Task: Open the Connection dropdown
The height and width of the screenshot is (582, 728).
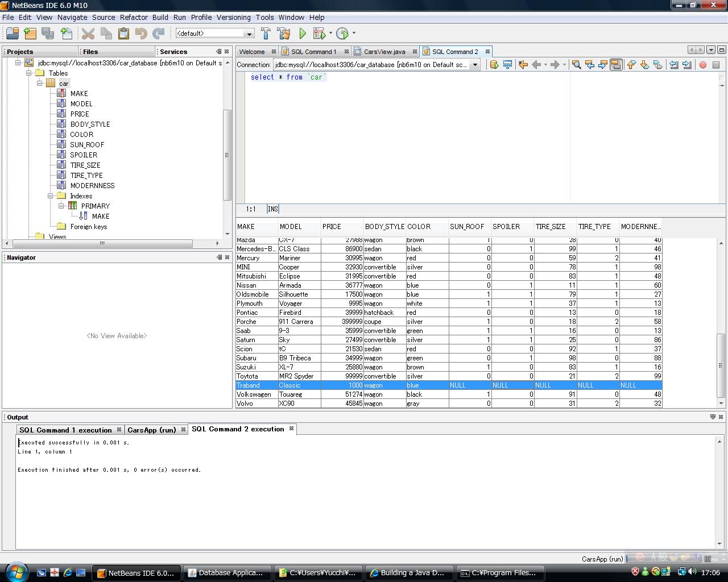Action: pos(475,65)
